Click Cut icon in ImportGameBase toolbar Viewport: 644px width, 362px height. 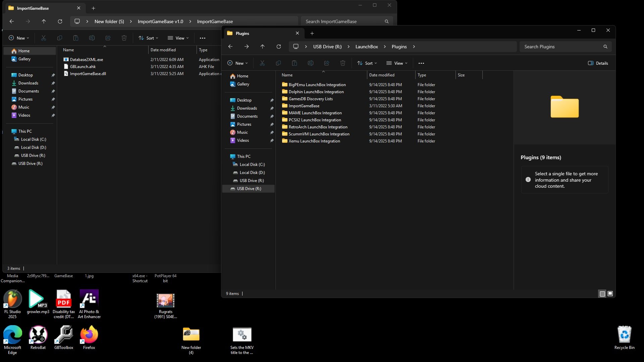[x=44, y=38]
